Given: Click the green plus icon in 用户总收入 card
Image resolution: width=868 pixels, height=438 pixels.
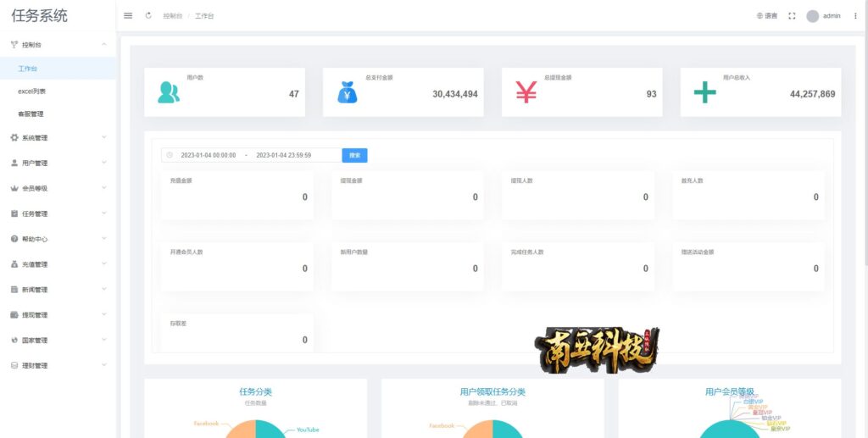Looking at the screenshot, I should pos(704,92).
